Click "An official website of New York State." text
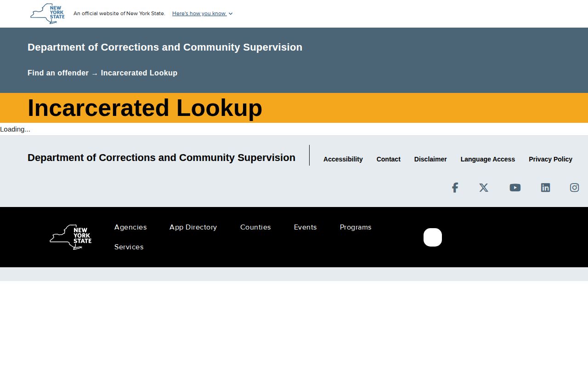This screenshot has height=368, width=588. coord(119,13)
